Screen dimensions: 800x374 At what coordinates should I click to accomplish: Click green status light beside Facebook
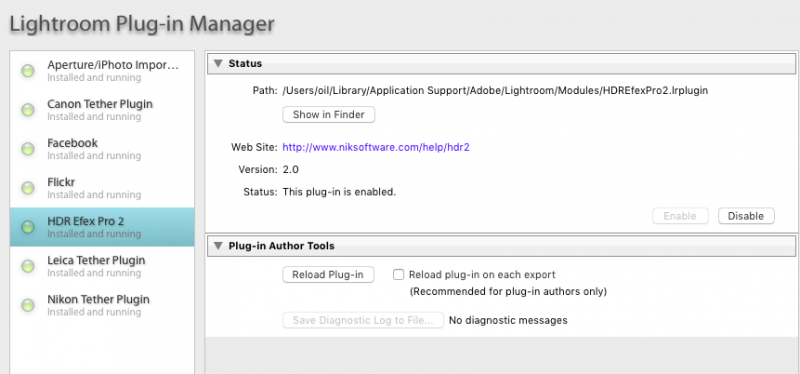28,149
